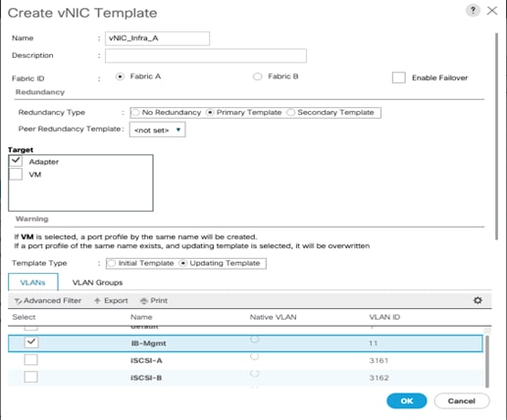507x420 pixels.
Task: Select the iSCSI-A row name
Action: (x=146, y=360)
